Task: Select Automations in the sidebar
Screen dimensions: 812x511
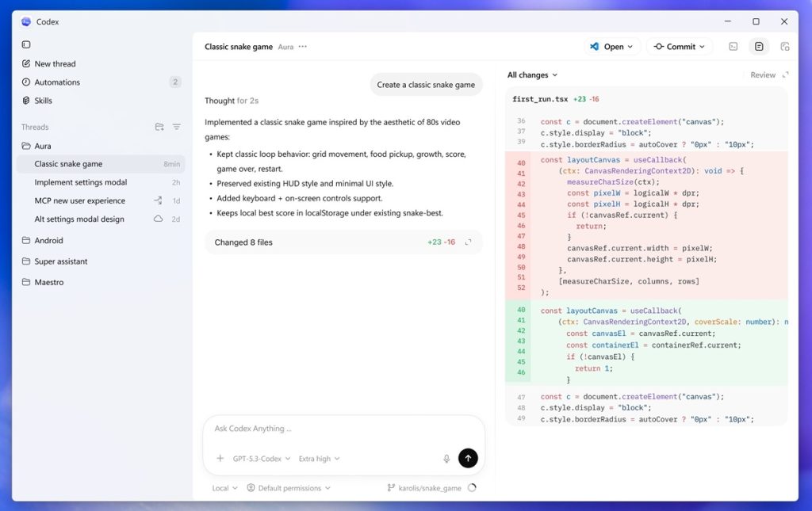Action: coord(57,82)
